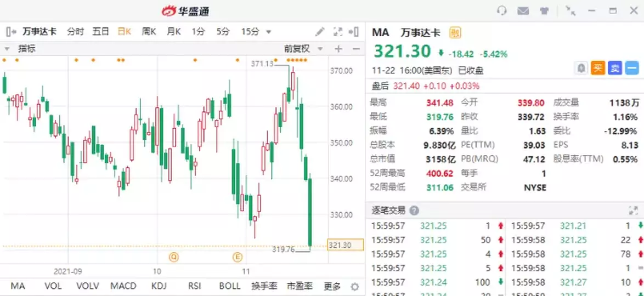Switch to 1分 interval
Viewport: 644px width, 296px height.
[x=198, y=32]
